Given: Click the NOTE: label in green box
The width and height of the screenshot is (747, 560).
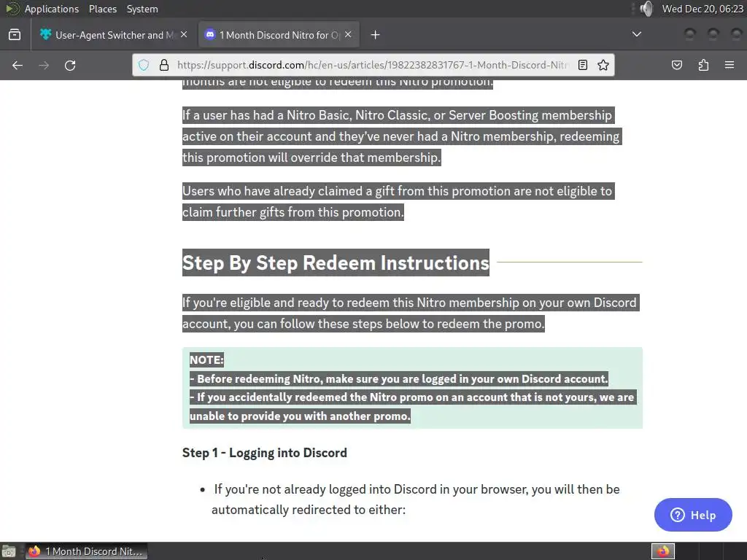Looking at the screenshot, I should pos(206,360).
